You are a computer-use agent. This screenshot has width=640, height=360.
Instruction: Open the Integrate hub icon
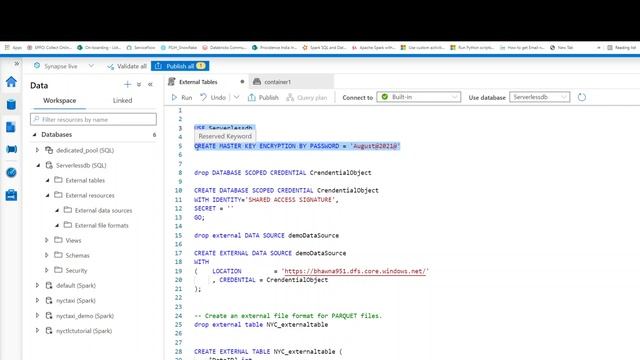11,149
